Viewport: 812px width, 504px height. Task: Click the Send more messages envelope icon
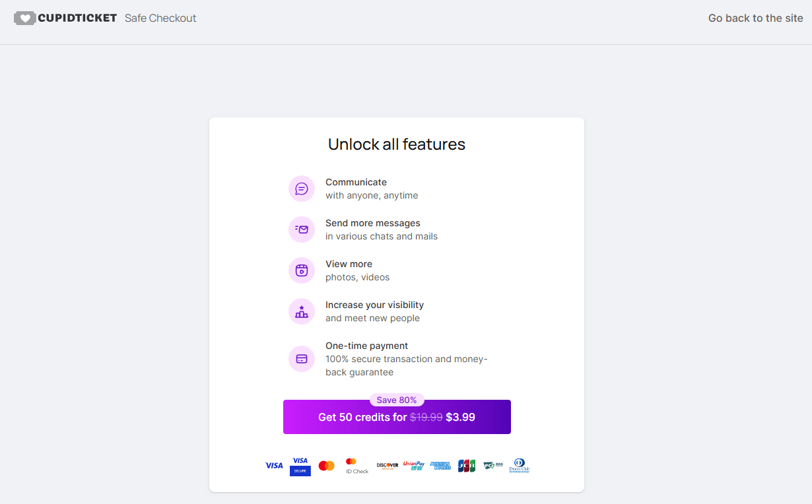[x=302, y=230]
